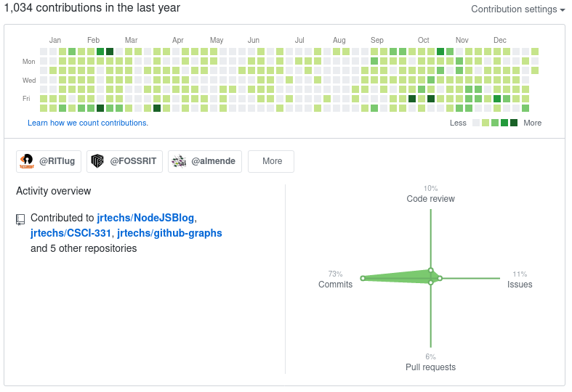Click the almende organization avatar icon

pyautogui.click(x=180, y=161)
